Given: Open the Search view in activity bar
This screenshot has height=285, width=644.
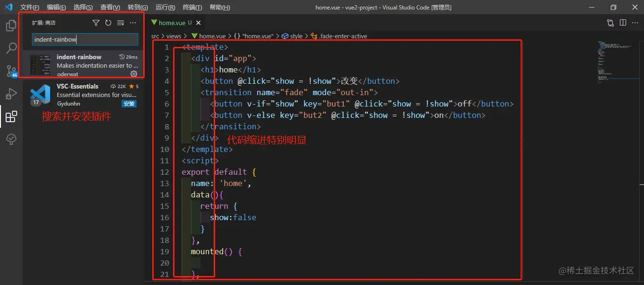Looking at the screenshot, I should pos(11,48).
